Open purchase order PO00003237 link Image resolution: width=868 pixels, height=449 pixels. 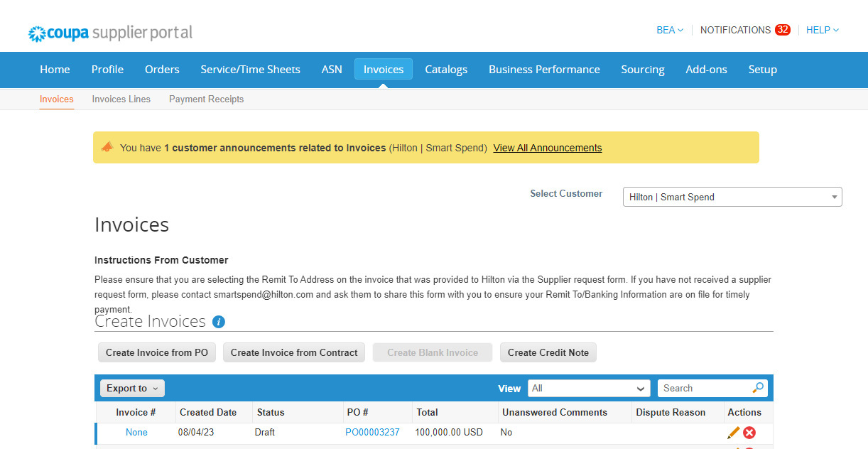pyautogui.click(x=372, y=433)
